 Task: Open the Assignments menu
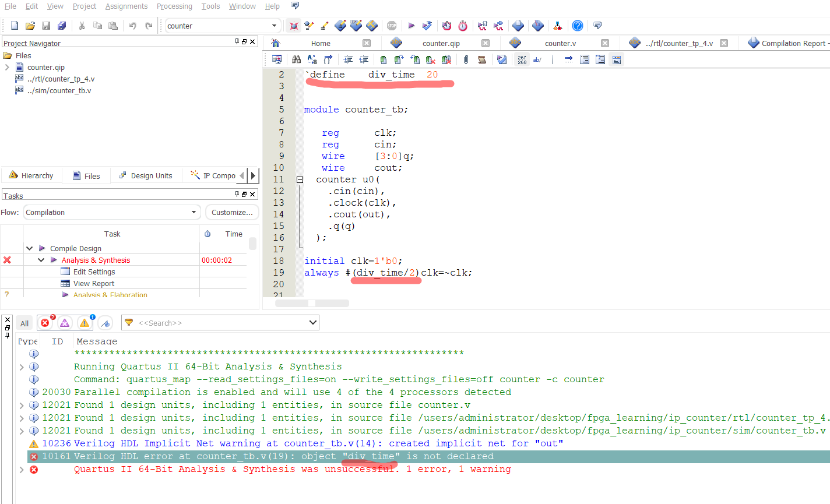[126, 6]
